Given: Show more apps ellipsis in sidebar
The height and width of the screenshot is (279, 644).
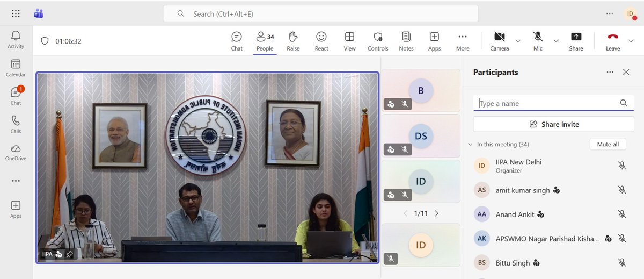Looking at the screenshot, I should (x=16, y=181).
